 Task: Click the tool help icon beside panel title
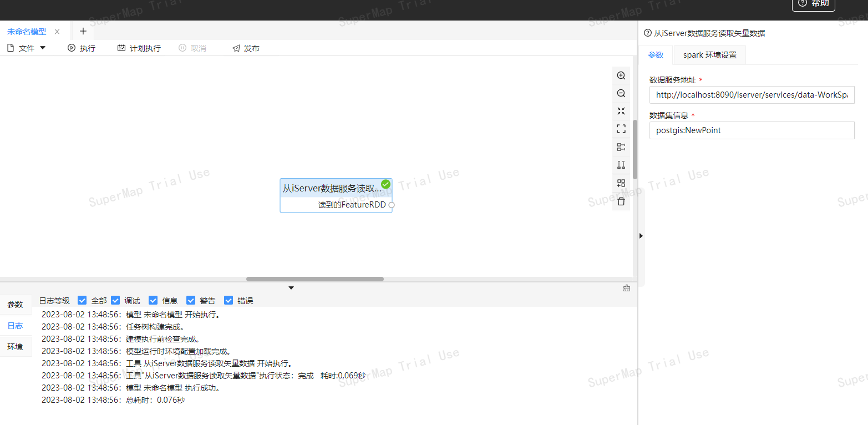tap(647, 33)
